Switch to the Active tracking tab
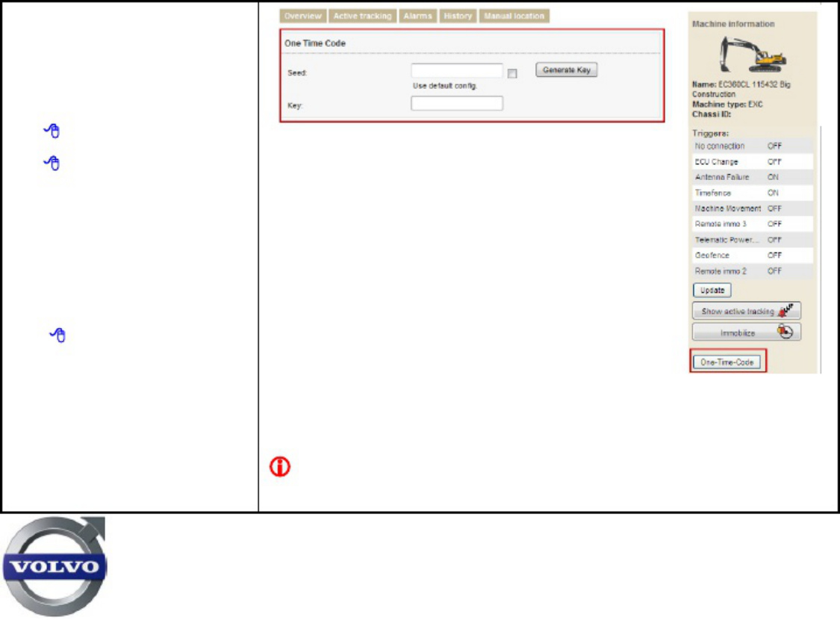Image resolution: width=840 pixels, height=620 pixels. coord(363,16)
